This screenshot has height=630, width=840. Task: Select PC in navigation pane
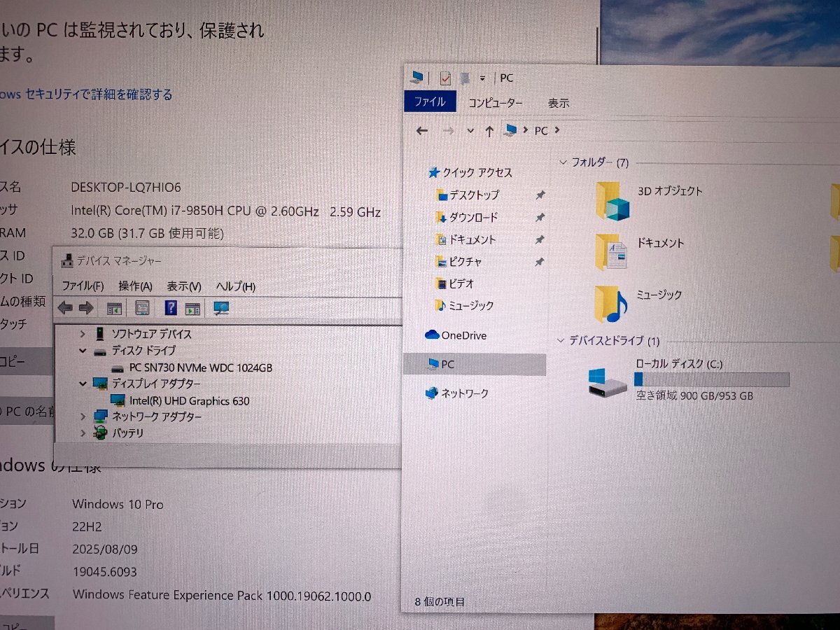point(475,365)
